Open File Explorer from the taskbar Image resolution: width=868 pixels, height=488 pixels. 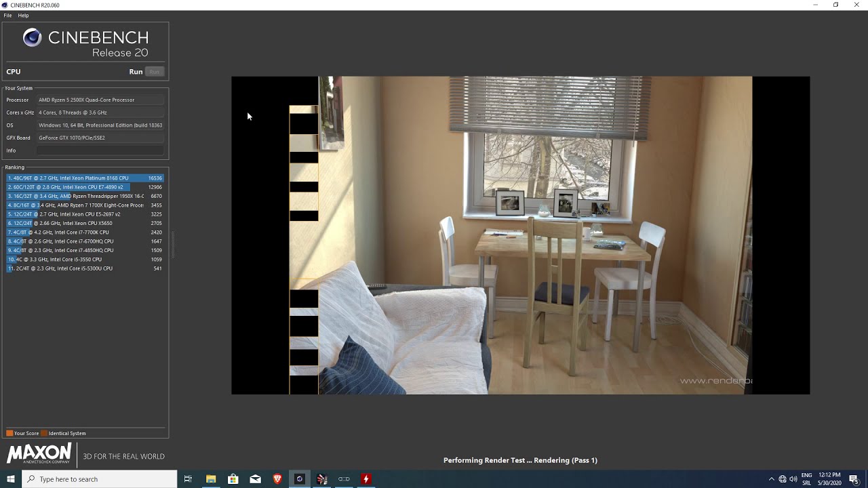pos(211,479)
